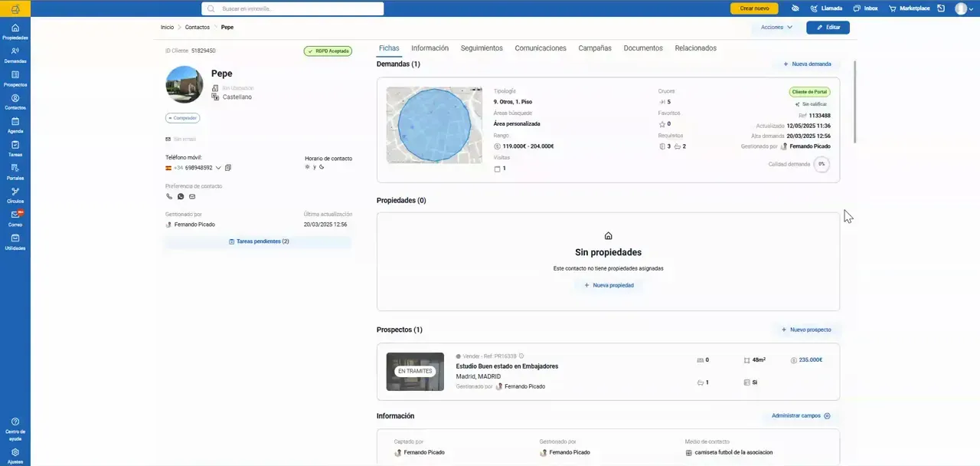Open the demand map thumbnail

tap(434, 125)
